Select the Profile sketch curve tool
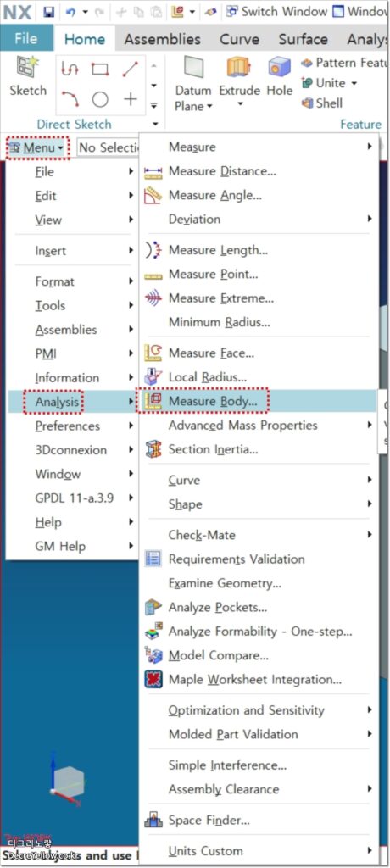The width and height of the screenshot is (390, 868). click(x=70, y=69)
